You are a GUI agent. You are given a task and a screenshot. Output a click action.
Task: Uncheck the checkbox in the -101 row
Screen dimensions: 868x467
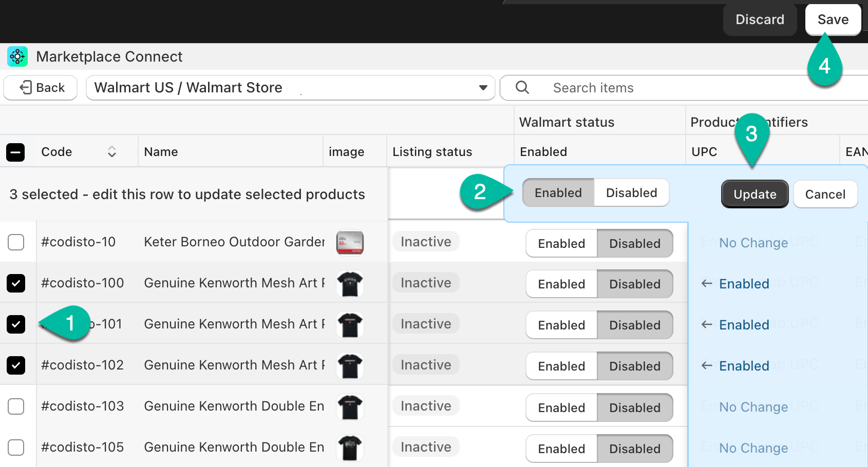tap(16, 324)
